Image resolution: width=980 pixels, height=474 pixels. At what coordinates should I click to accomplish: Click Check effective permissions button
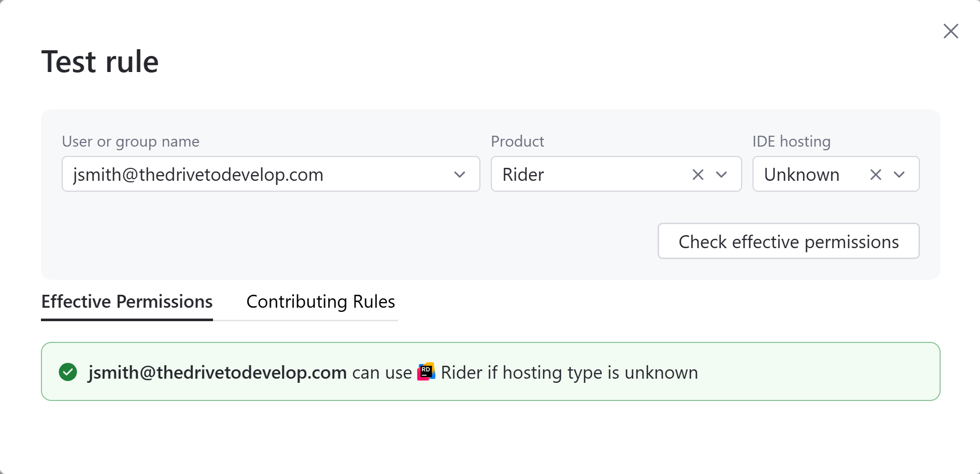click(x=788, y=241)
